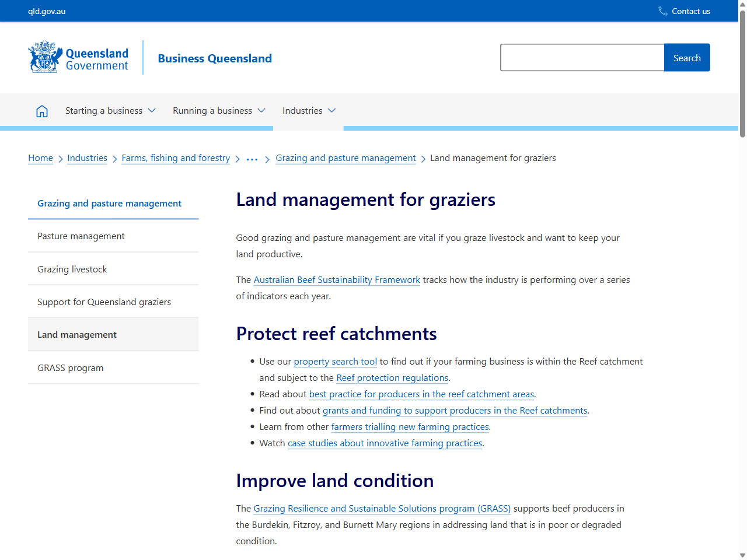Follow the Australian Beef Sustainability Framework link
The height and width of the screenshot is (560, 747).
(337, 280)
